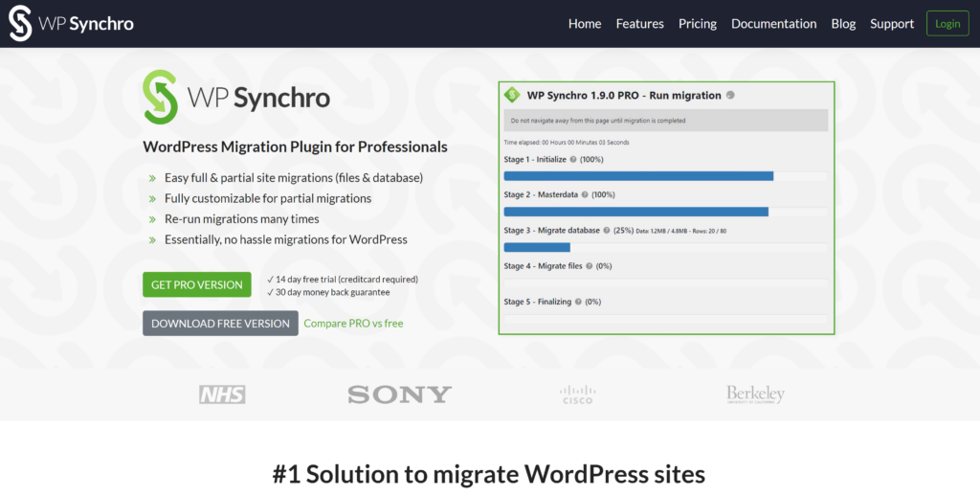
Task: Click the NHS logo
Action: [222, 394]
